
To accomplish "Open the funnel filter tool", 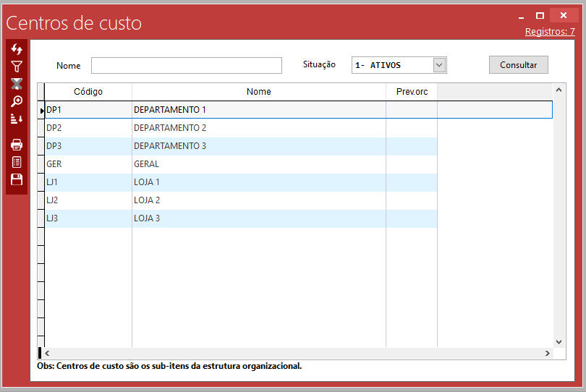I will coord(17,67).
